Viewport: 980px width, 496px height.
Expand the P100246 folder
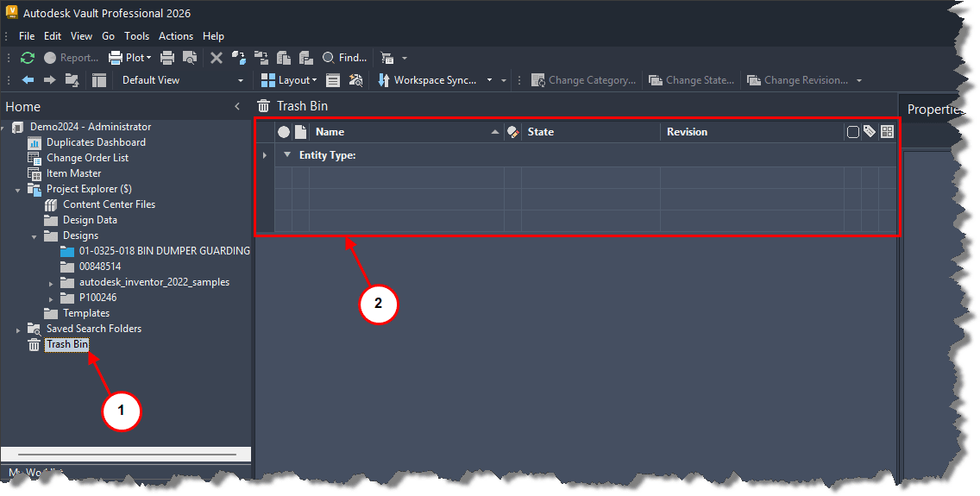[x=51, y=299]
